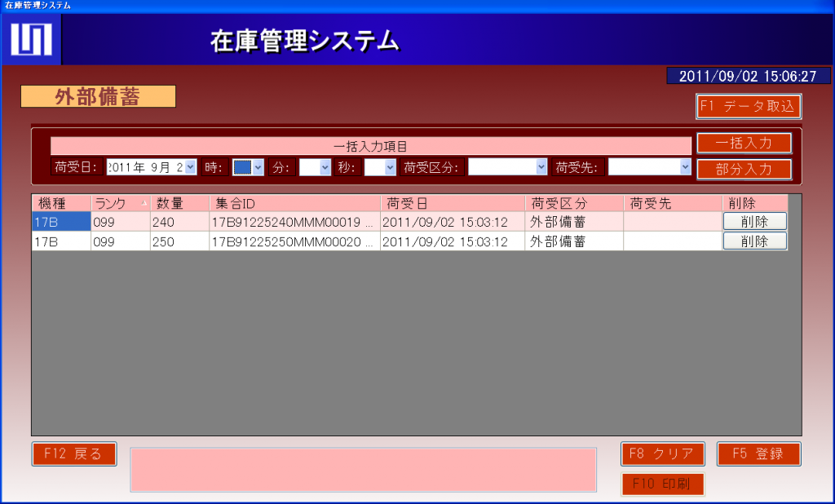Delete row with quantity 240
The width and height of the screenshot is (835, 504).
(x=754, y=222)
